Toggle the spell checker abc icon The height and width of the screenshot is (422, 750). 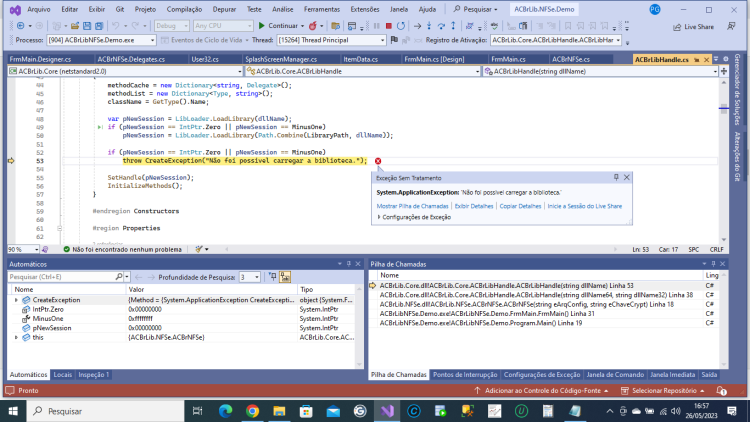(x=494, y=26)
